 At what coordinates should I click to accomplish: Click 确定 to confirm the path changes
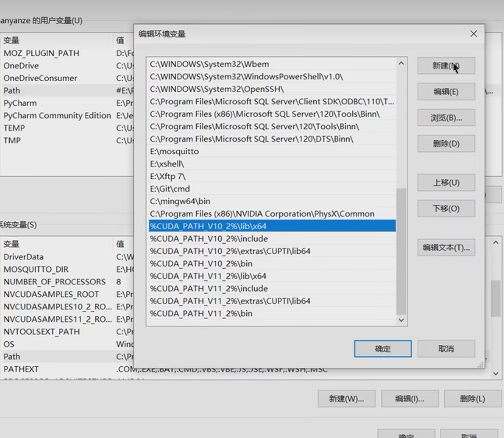[x=383, y=349]
